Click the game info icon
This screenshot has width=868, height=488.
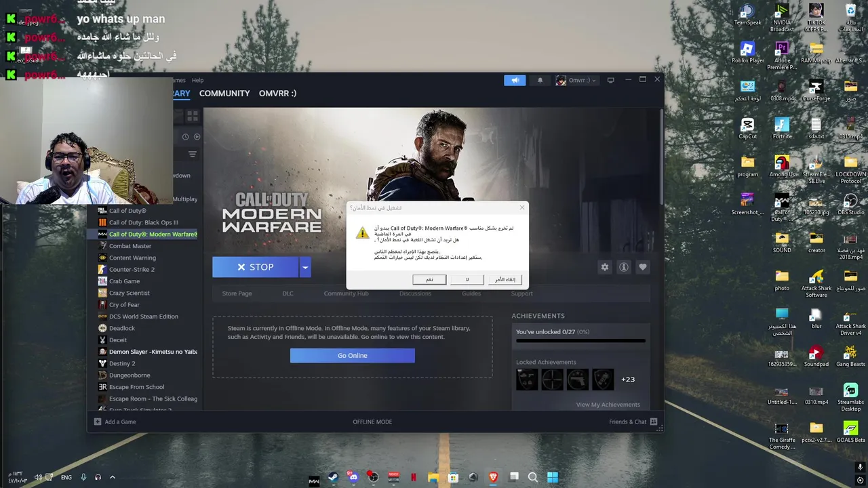point(623,267)
